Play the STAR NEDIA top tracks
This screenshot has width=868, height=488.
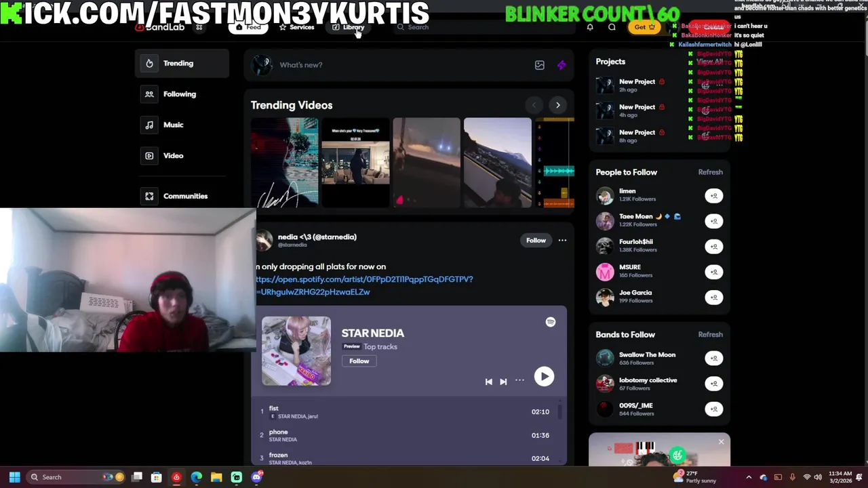(544, 377)
